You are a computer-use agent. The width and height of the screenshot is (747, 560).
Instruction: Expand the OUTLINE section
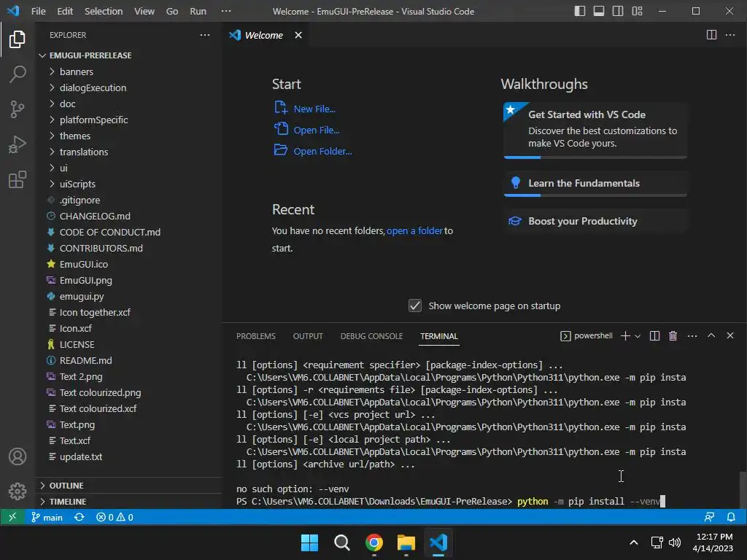(128, 485)
